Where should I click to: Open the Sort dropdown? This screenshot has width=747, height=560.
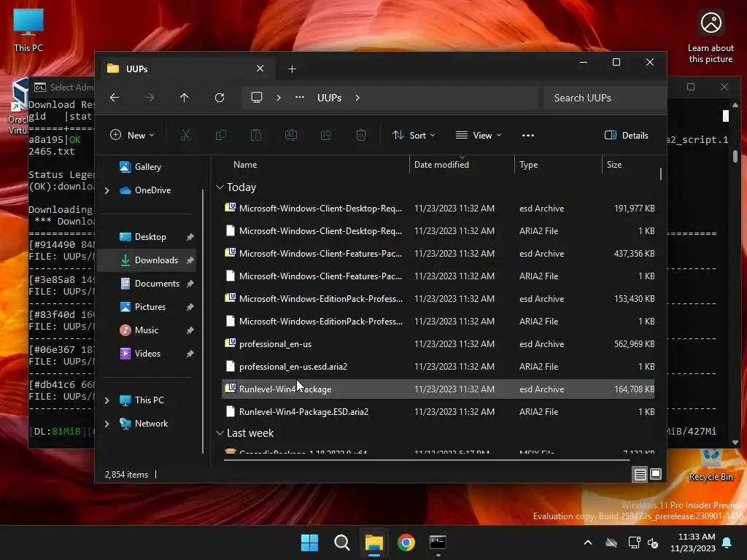click(x=414, y=135)
